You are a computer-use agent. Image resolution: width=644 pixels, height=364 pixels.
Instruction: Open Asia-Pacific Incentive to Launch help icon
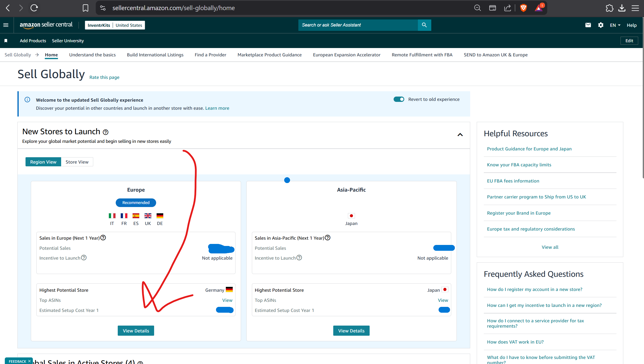click(x=299, y=258)
